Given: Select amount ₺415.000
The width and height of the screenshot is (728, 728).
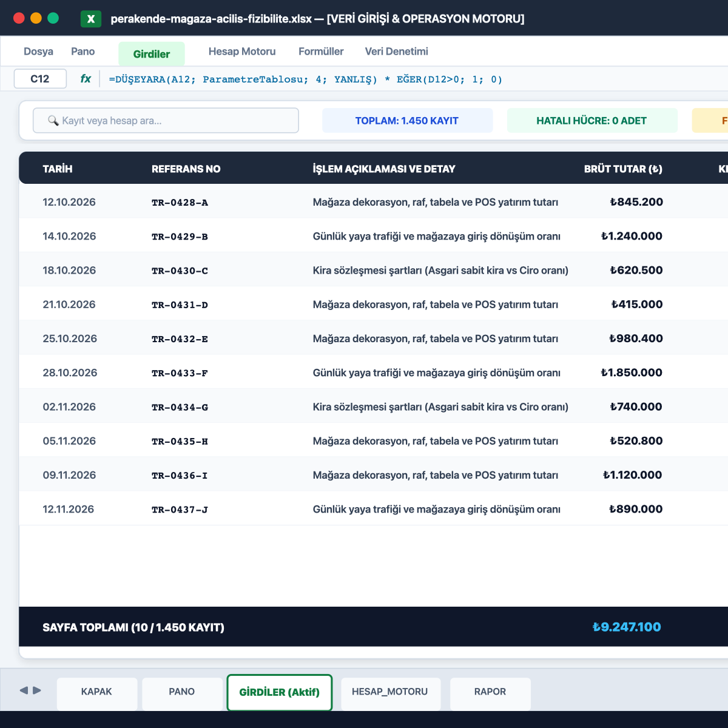Looking at the screenshot, I should coord(637,304).
